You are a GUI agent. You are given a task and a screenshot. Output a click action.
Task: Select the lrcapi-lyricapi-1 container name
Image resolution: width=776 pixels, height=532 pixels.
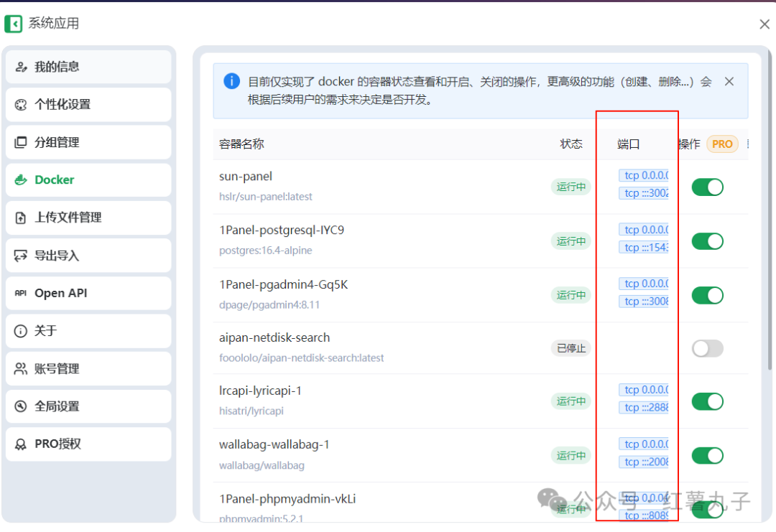260,391
